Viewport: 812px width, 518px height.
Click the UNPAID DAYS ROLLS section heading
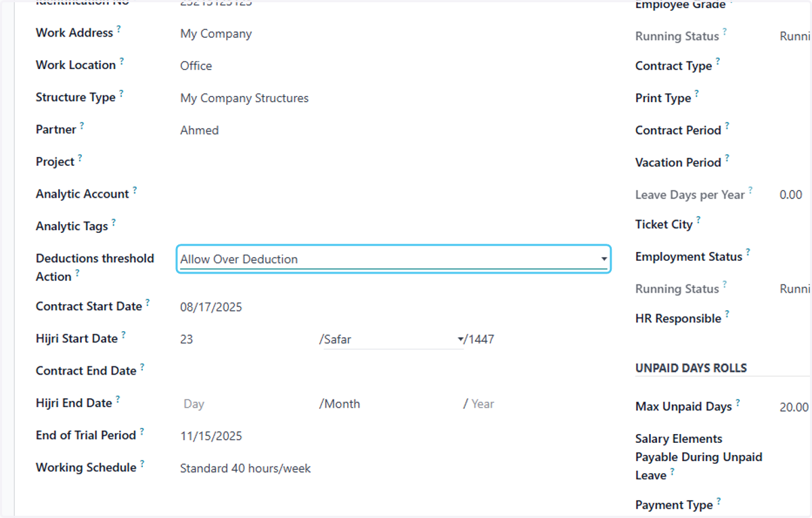(x=691, y=368)
